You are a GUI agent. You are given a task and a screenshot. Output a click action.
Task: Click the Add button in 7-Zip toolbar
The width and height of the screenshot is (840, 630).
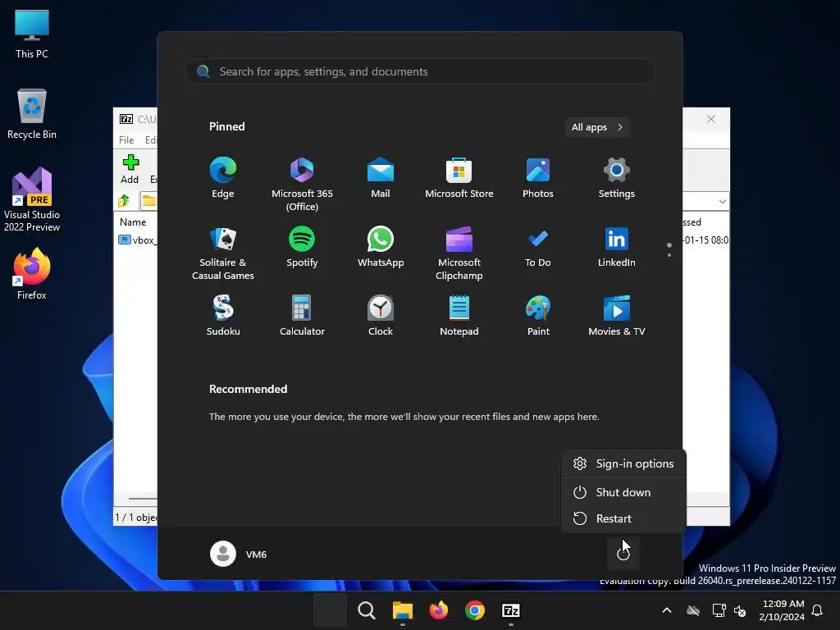(130, 169)
